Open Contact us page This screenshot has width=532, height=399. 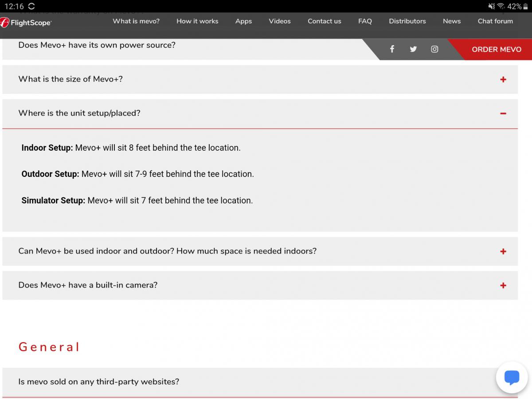[x=325, y=21]
